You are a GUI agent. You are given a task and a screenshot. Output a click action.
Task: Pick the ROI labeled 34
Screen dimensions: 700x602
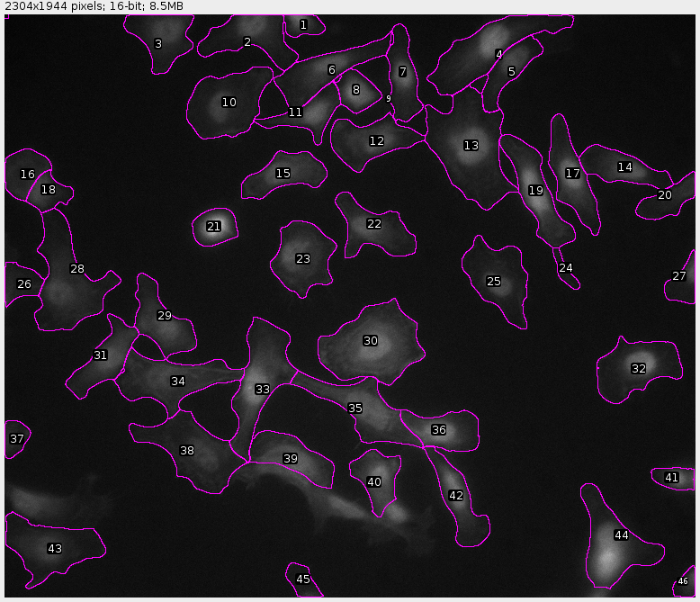pyautogui.click(x=178, y=382)
